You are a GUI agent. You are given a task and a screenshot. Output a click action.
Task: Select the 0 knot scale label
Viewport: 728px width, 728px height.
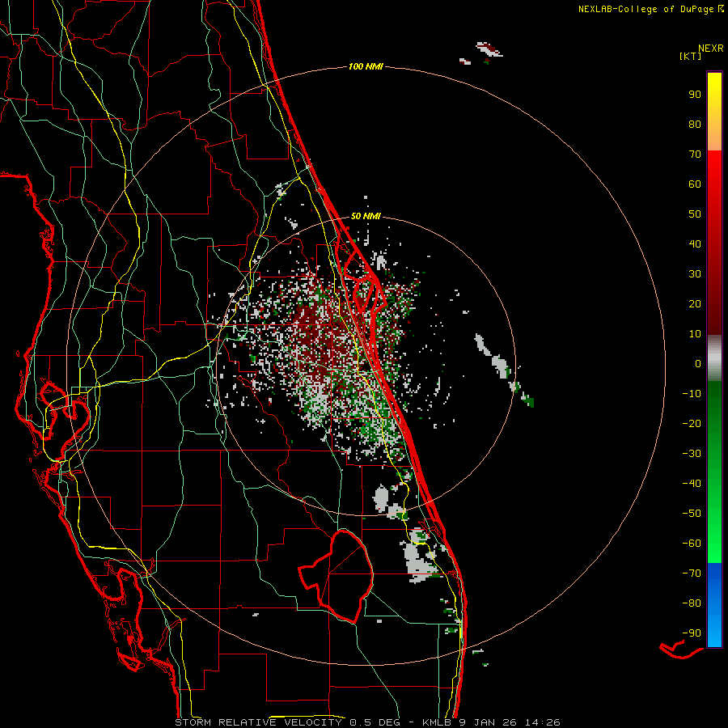698,363
